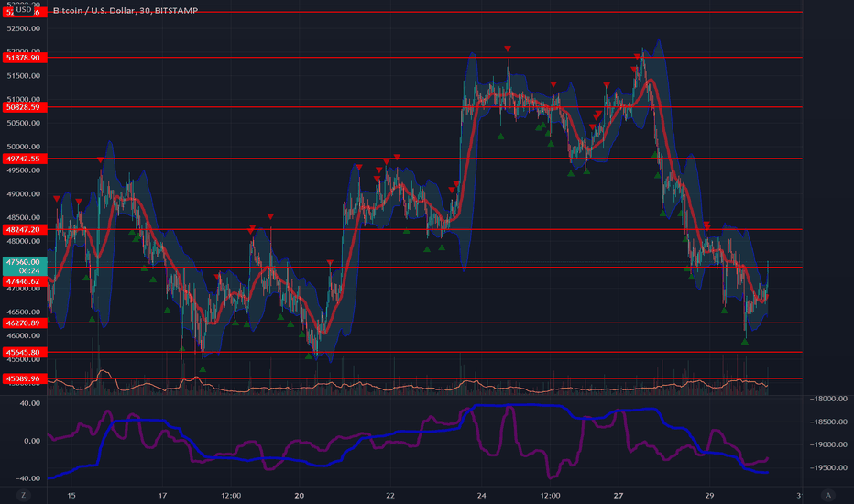Click the 0.00 indicator scale value
854x504 pixels.
point(32,441)
